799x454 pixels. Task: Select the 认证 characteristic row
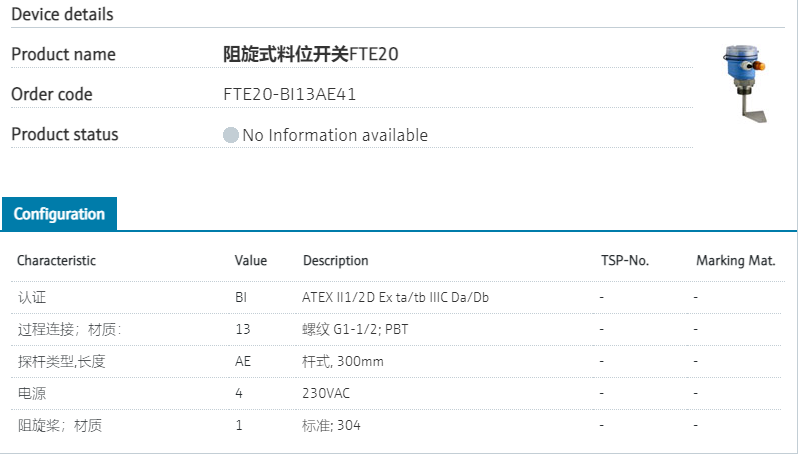pos(32,297)
